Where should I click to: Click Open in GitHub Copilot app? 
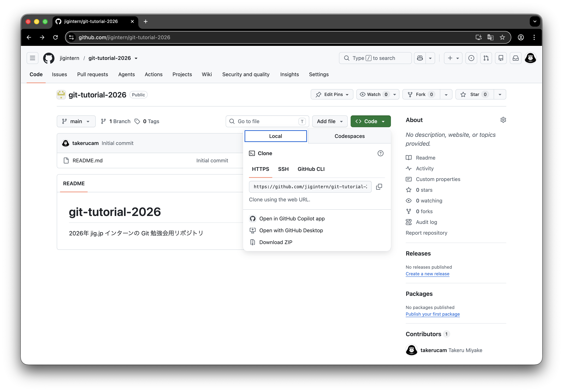[x=287, y=219]
